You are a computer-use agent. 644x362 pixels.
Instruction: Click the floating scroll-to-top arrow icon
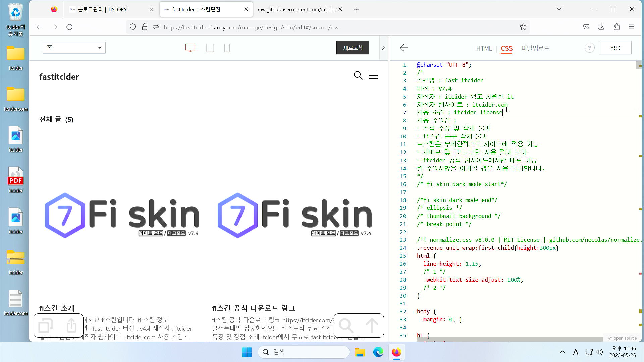click(372, 325)
